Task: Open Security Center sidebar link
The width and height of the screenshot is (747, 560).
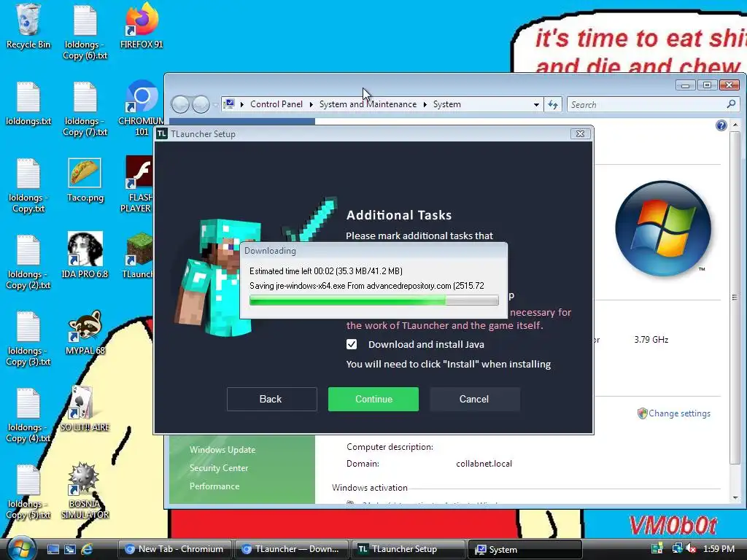Action: click(x=219, y=467)
